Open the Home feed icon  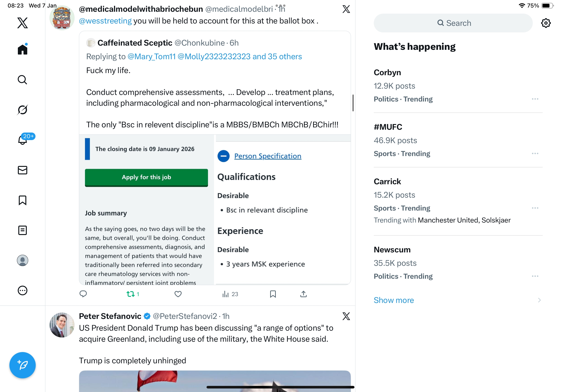pyautogui.click(x=23, y=49)
